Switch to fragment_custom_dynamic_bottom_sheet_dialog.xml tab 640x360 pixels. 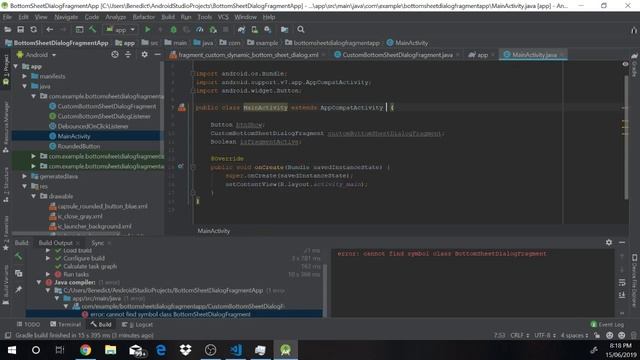coord(247,55)
